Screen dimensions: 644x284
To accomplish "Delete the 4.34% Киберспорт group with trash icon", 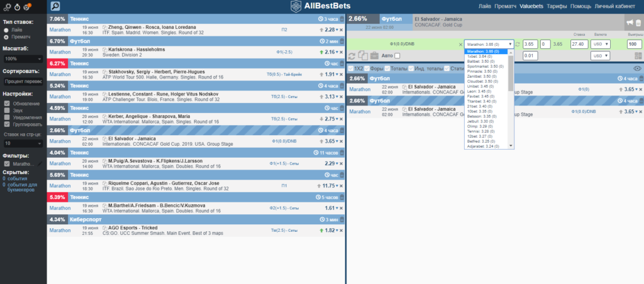I will 342,219.
